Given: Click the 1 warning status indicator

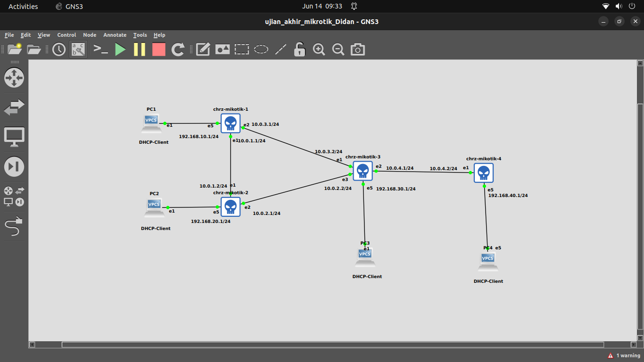Looking at the screenshot, I should pyautogui.click(x=624, y=355).
